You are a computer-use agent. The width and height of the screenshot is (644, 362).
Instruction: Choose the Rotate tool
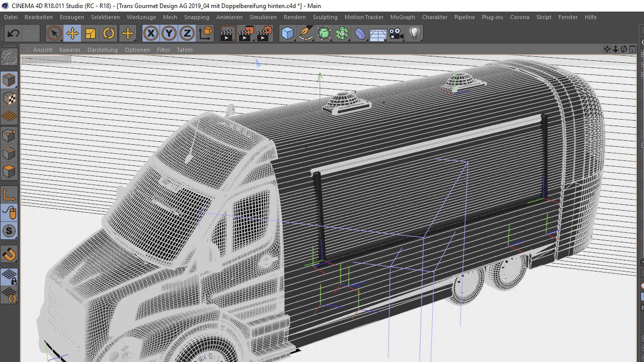click(x=109, y=34)
